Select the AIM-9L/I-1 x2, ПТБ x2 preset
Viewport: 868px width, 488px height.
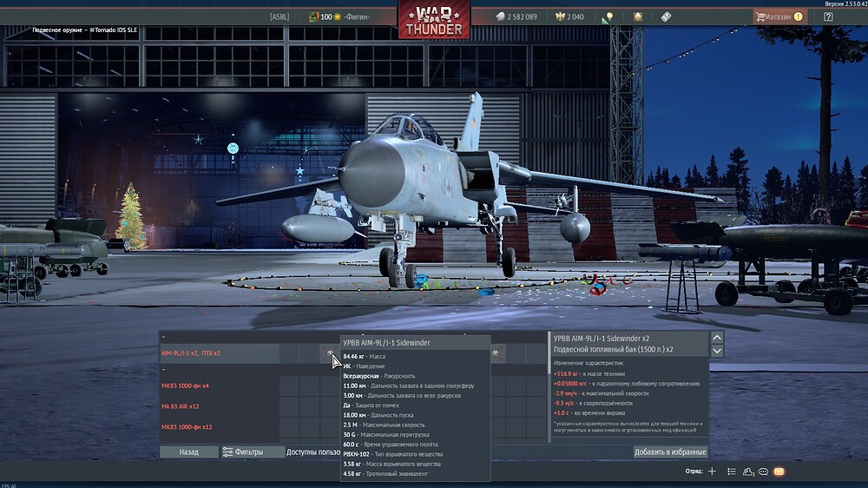[x=191, y=353]
